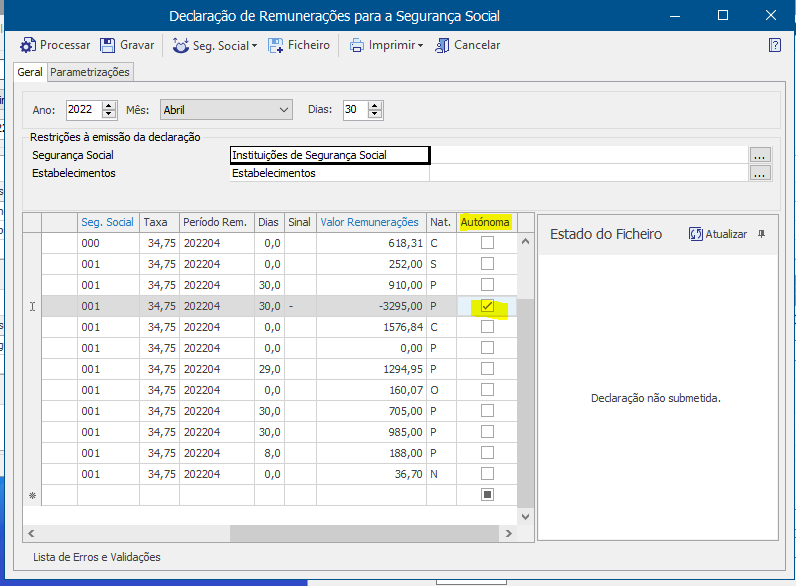Click the Ficheiro toolbar icon
Screen dimensions: 796x586
click(x=276, y=45)
